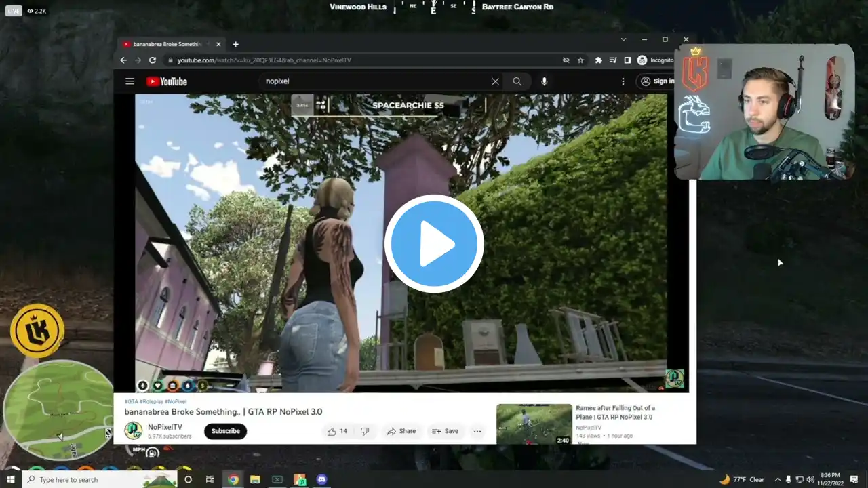
Task: Open more actions ellipsis under the video
Action: tap(477, 431)
